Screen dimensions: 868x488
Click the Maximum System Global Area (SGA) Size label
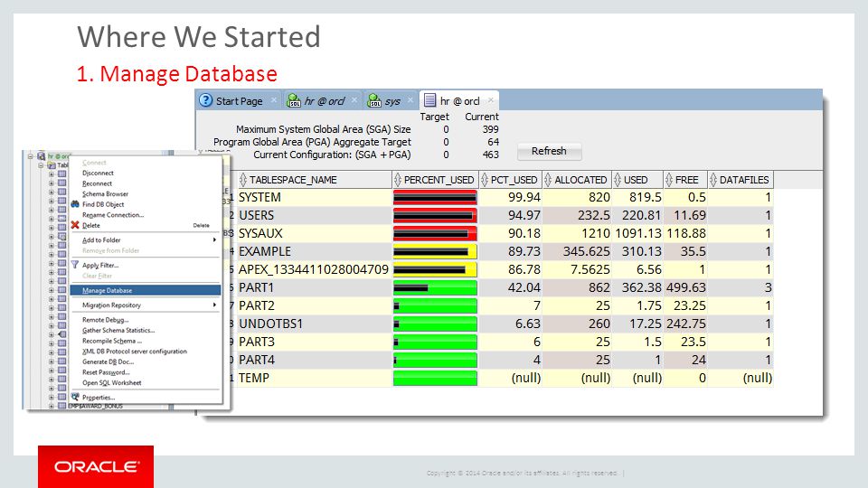(324, 129)
